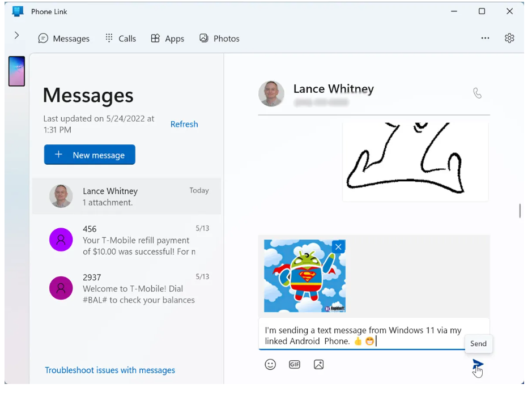Open the 2937 Welcome to T-Mobile conversation

coord(126,288)
